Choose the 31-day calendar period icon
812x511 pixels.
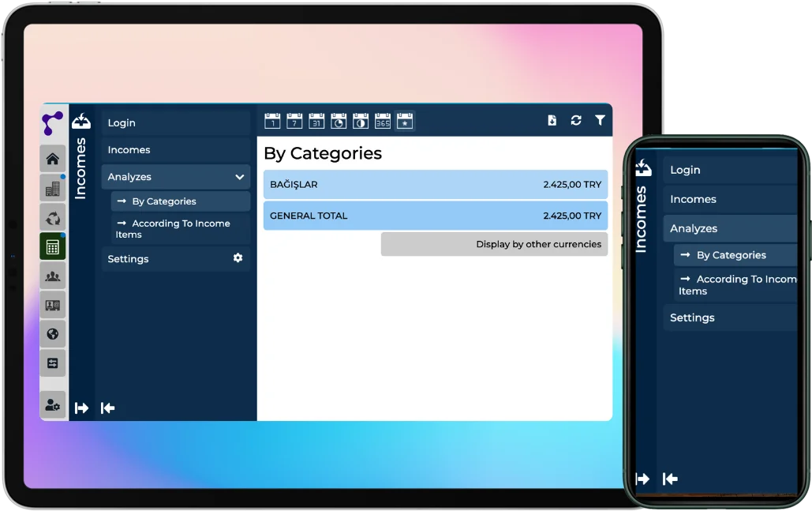pyautogui.click(x=316, y=121)
